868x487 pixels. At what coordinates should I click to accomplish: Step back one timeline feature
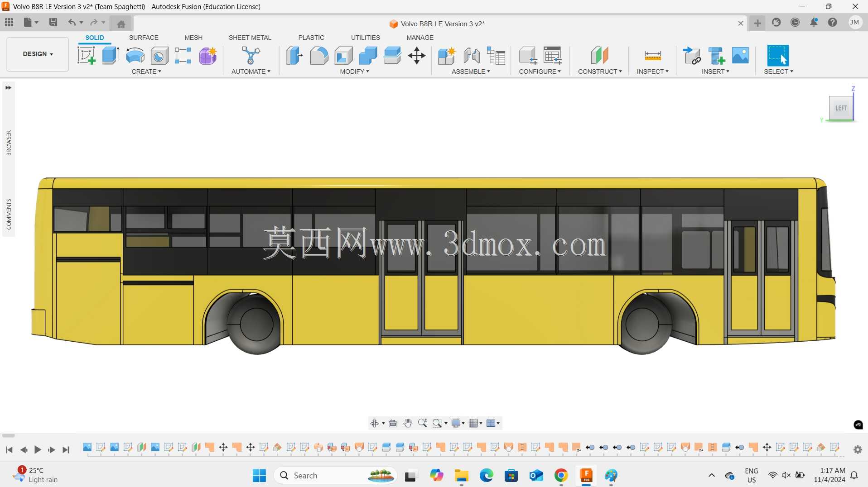point(24,449)
